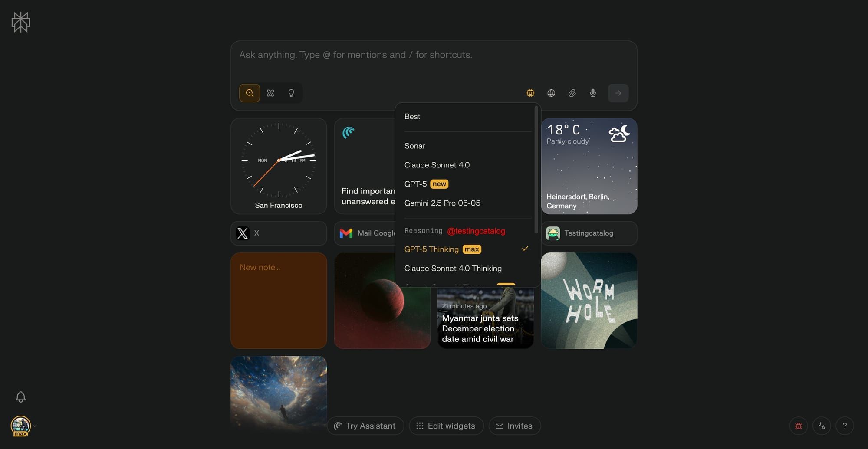Image resolution: width=868 pixels, height=449 pixels.
Task: Open the language translate icon
Action: pos(822,426)
